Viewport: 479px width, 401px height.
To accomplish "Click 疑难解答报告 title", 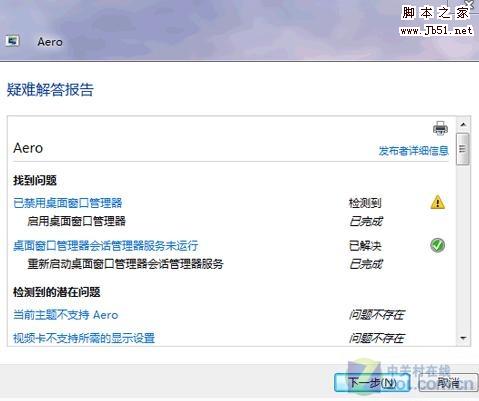I will (50, 89).
